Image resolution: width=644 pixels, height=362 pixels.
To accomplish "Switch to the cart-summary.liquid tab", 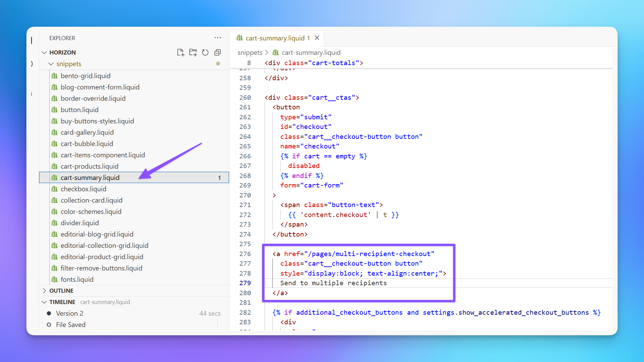I will click(x=277, y=38).
